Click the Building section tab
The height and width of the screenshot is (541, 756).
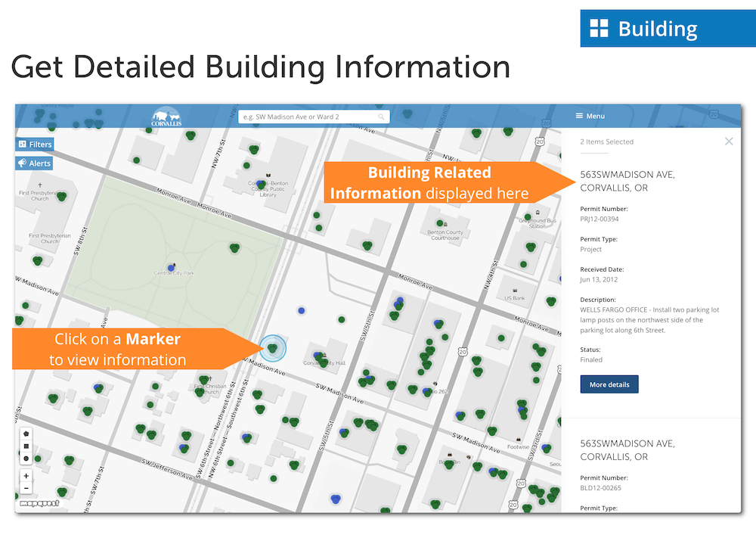[x=668, y=29]
